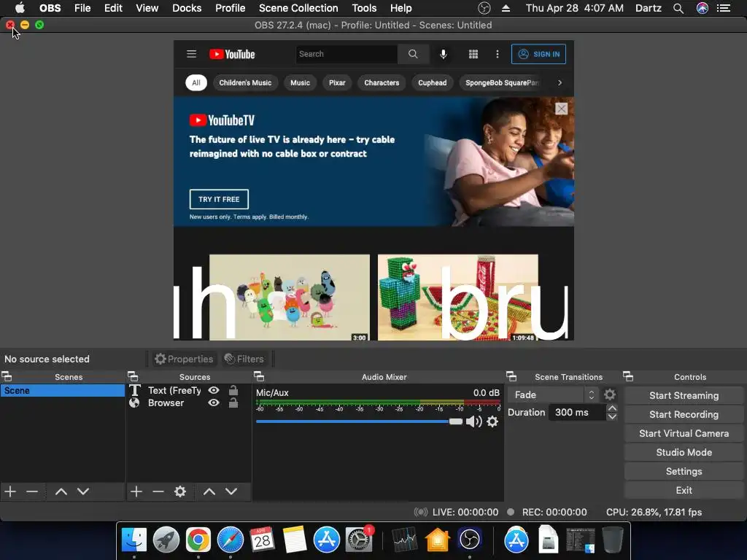Open scene transition properties gear

[610, 394]
